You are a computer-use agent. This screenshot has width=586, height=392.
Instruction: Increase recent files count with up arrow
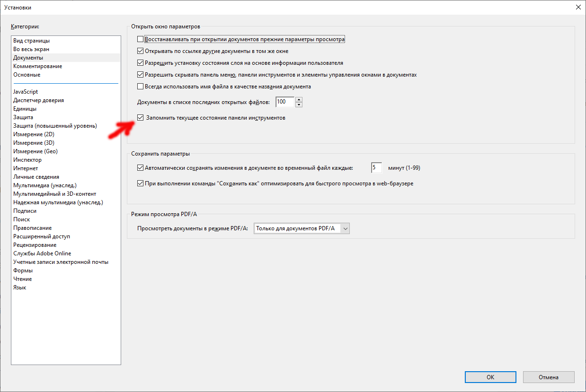[299, 99]
